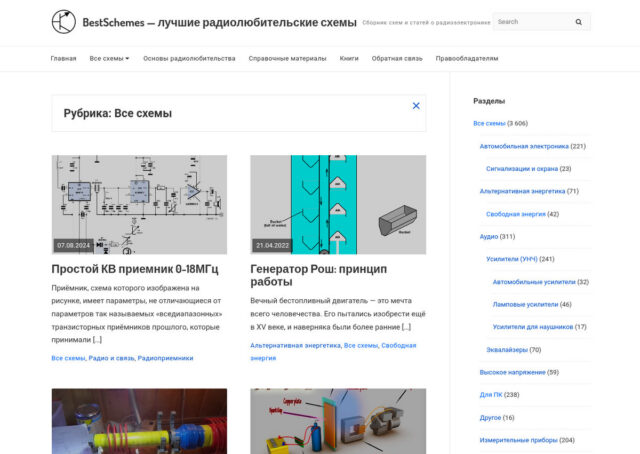Open sidebar Аудио category
This screenshot has width=640, height=454.
(489, 236)
